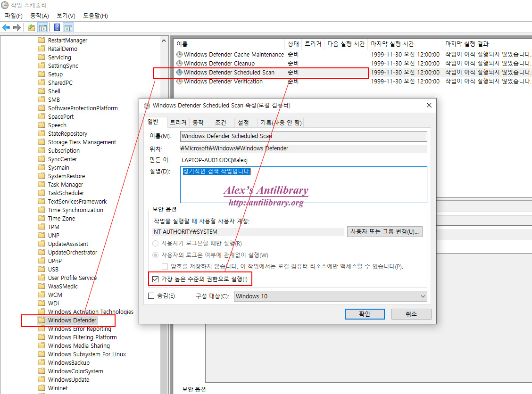Screen dimensions: 532x394
Task: Select UpdateOrchestrator tree folder
Action: tap(73, 252)
